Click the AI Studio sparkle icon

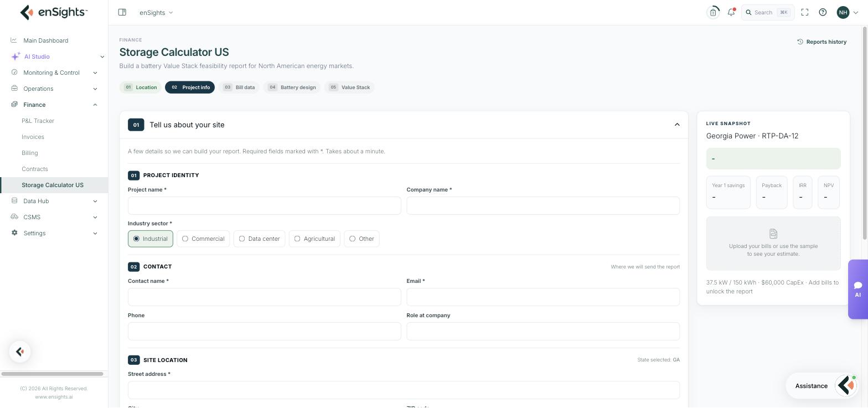(15, 56)
